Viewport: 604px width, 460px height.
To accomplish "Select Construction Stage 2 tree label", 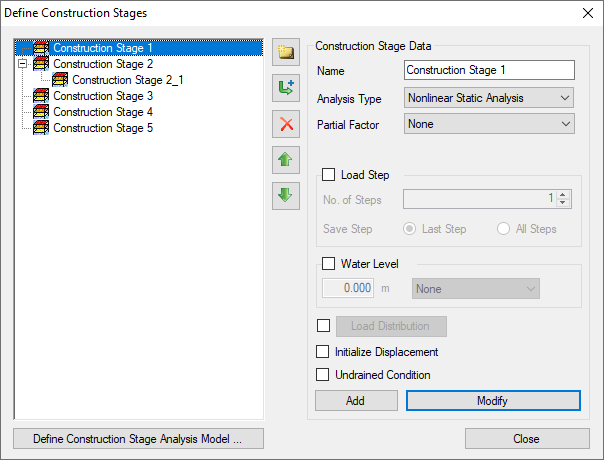I will pyautogui.click(x=103, y=64).
